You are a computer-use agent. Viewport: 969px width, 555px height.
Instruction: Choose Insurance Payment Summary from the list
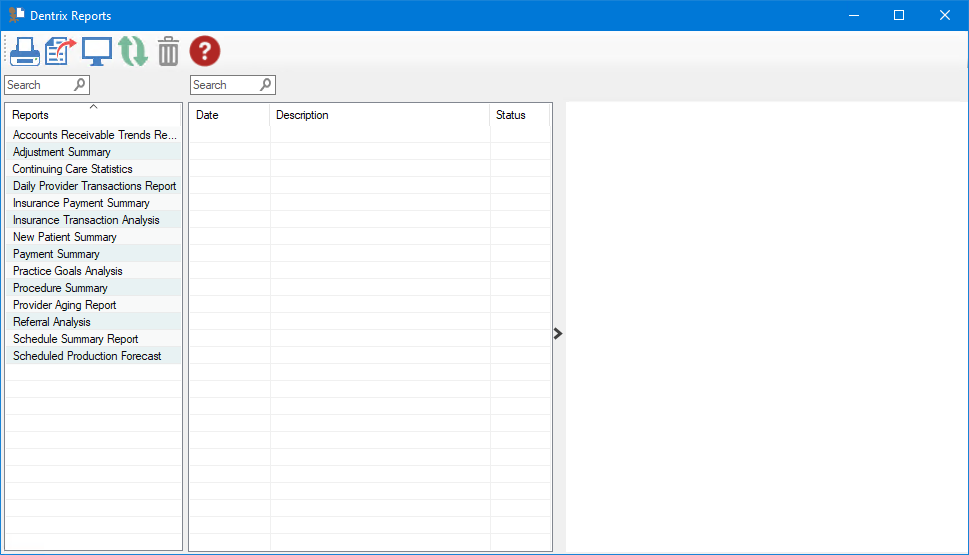click(x=81, y=203)
